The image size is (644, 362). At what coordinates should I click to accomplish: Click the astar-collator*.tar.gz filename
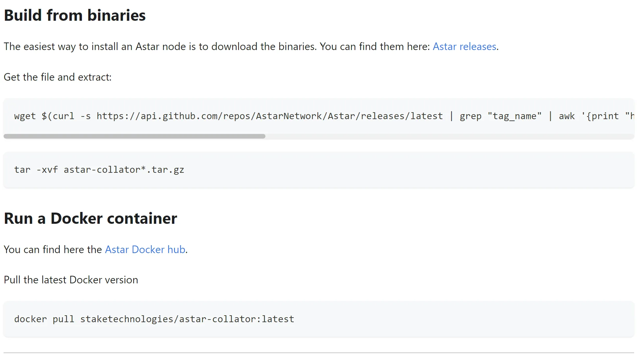[x=124, y=170]
